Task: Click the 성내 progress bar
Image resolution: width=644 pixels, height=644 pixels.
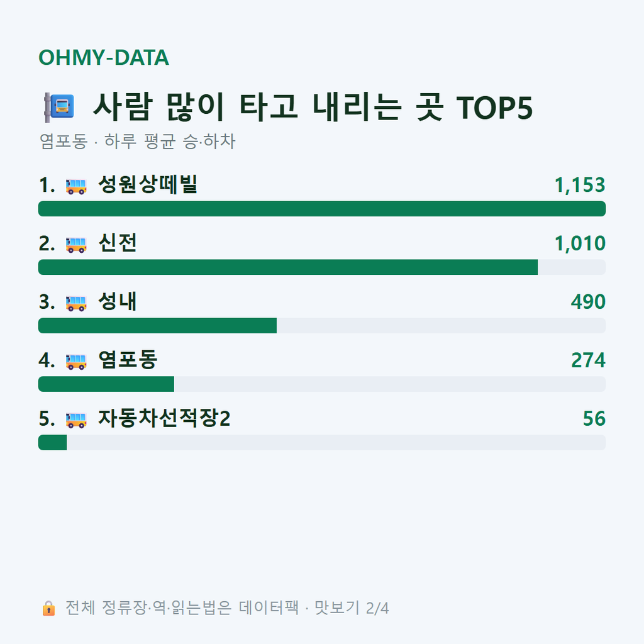Action: 322,325
